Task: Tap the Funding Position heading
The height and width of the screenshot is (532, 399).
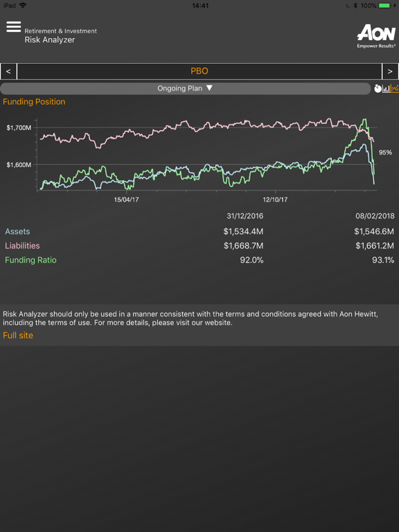Action: click(x=34, y=102)
